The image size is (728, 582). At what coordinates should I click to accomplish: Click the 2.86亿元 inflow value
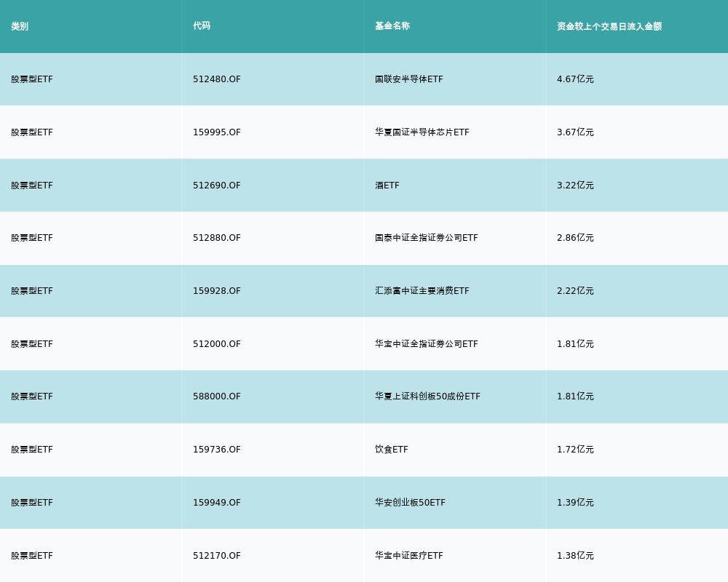pyautogui.click(x=575, y=238)
